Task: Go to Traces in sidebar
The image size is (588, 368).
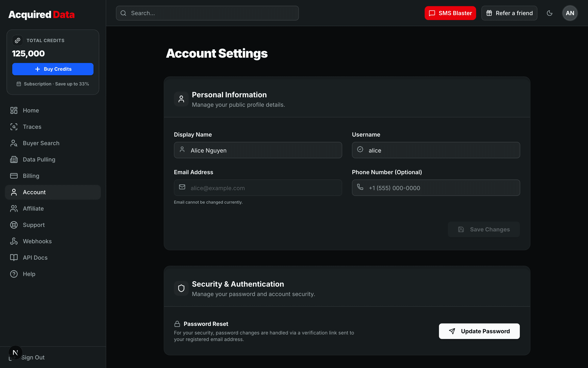Action: tap(53, 127)
